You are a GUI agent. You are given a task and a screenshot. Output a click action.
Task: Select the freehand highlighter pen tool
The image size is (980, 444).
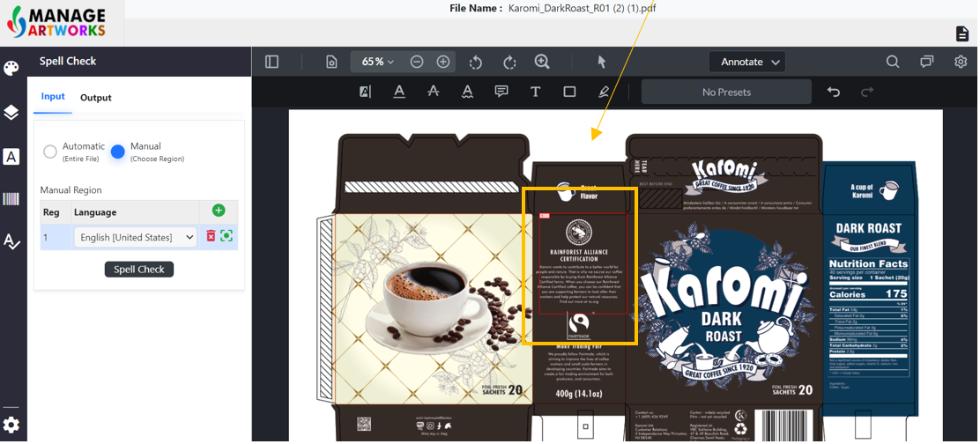pos(603,92)
